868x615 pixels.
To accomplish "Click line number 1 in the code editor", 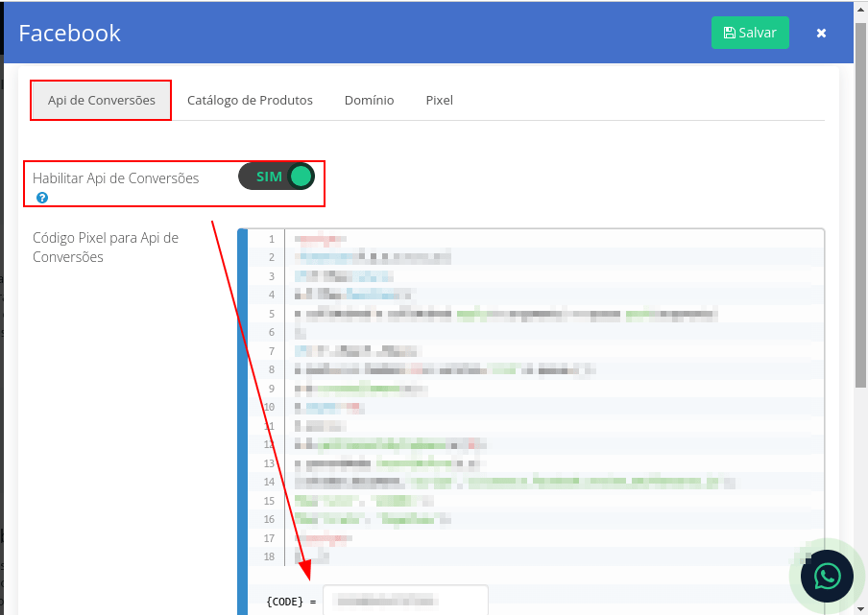I will tap(271, 239).
